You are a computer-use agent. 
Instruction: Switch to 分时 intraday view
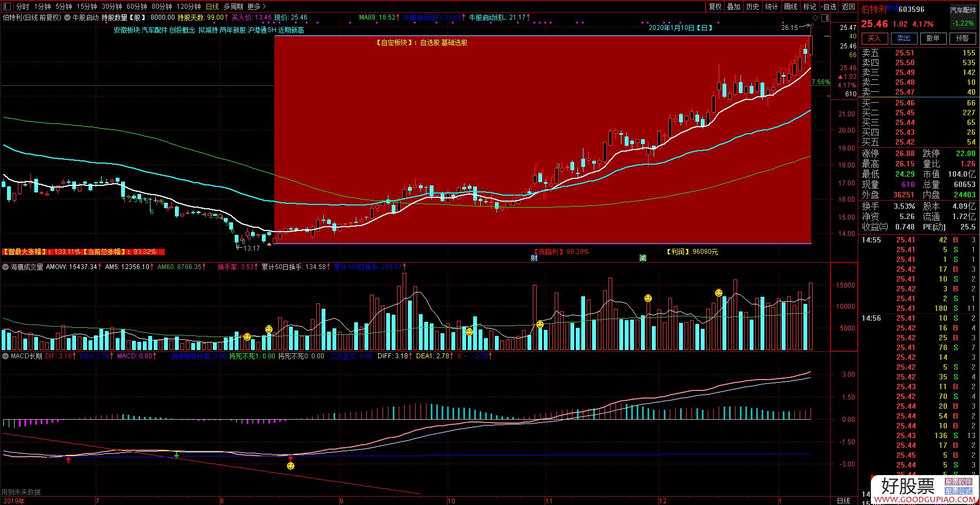pyautogui.click(x=22, y=7)
